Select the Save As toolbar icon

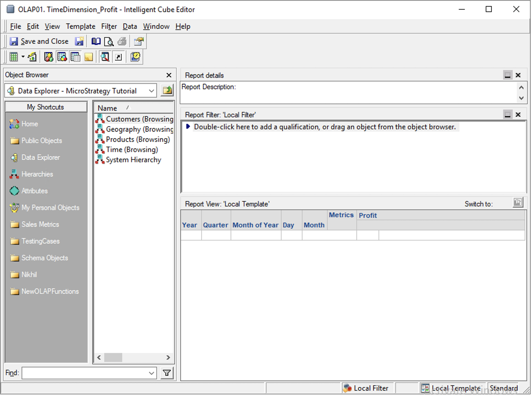(x=79, y=41)
